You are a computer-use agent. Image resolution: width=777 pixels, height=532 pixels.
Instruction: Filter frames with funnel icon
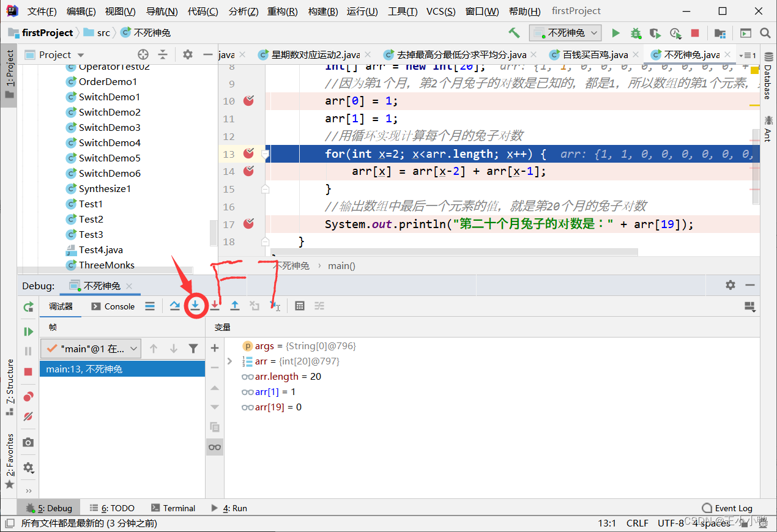(193, 349)
